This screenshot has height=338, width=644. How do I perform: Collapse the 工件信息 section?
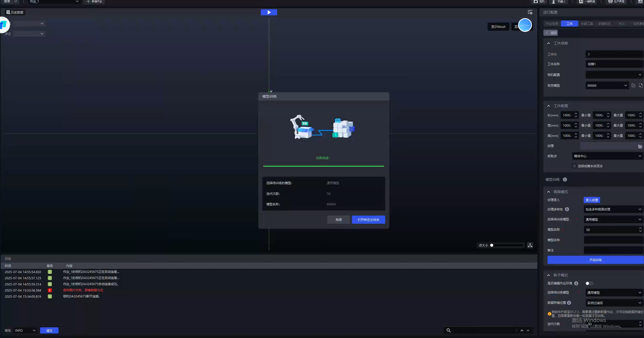(549, 43)
